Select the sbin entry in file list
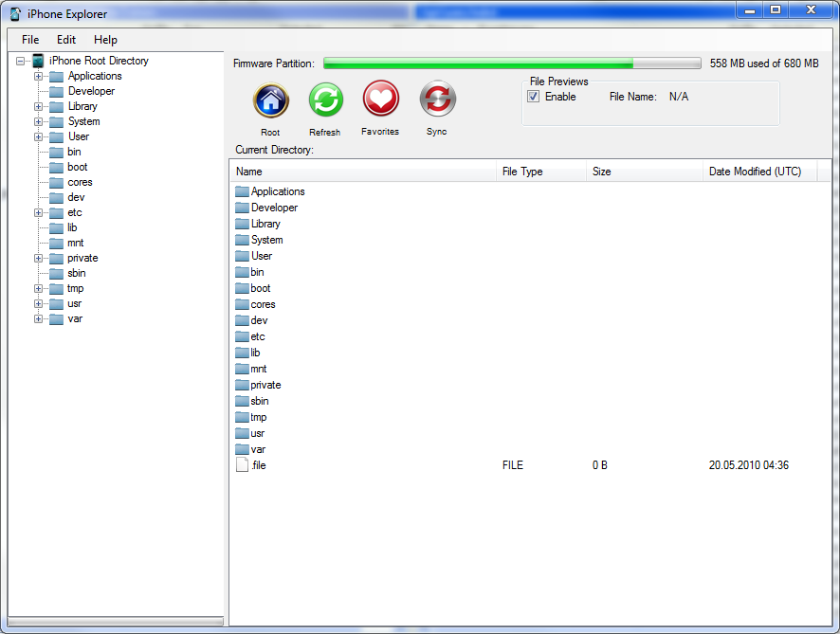 pyautogui.click(x=260, y=401)
